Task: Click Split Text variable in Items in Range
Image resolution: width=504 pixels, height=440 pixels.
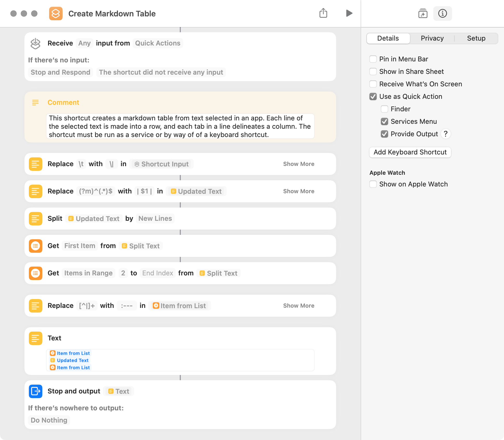Action: pyautogui.click(x=218, y=273)
